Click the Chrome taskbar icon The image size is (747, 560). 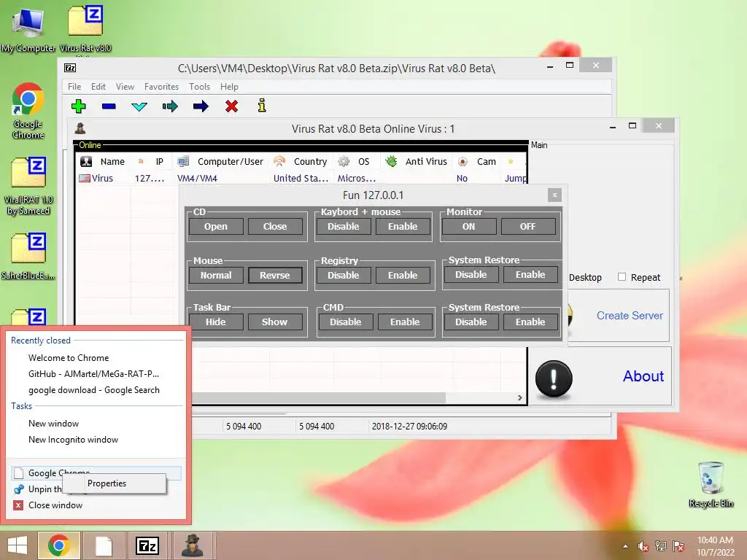tap(58, 545)
